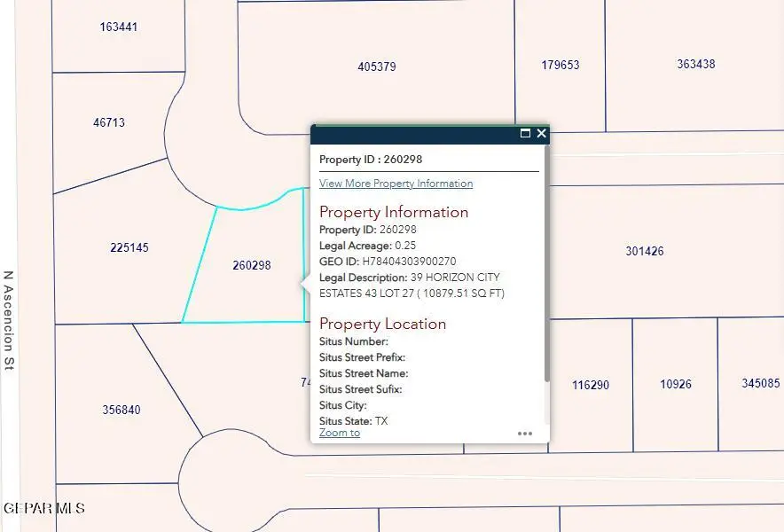Image resolution: width=784 pixels, height=532 pixels.
Task: Select parcel 301426 on the map
Action: (647, 251)
